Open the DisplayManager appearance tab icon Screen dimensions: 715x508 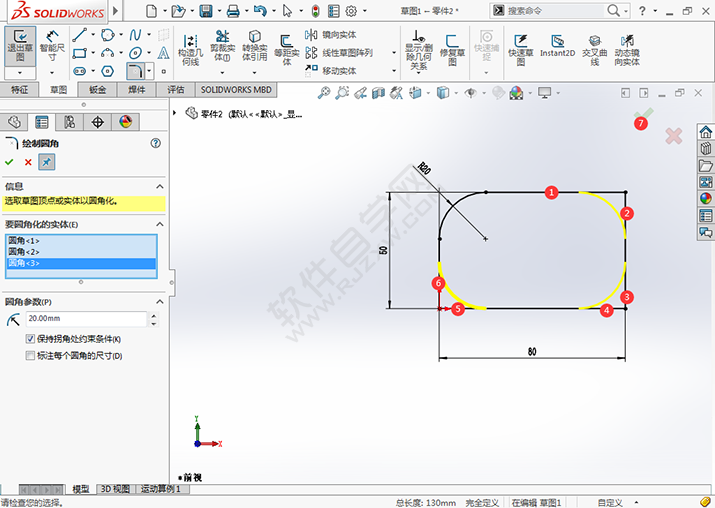(x=125, y=122)
